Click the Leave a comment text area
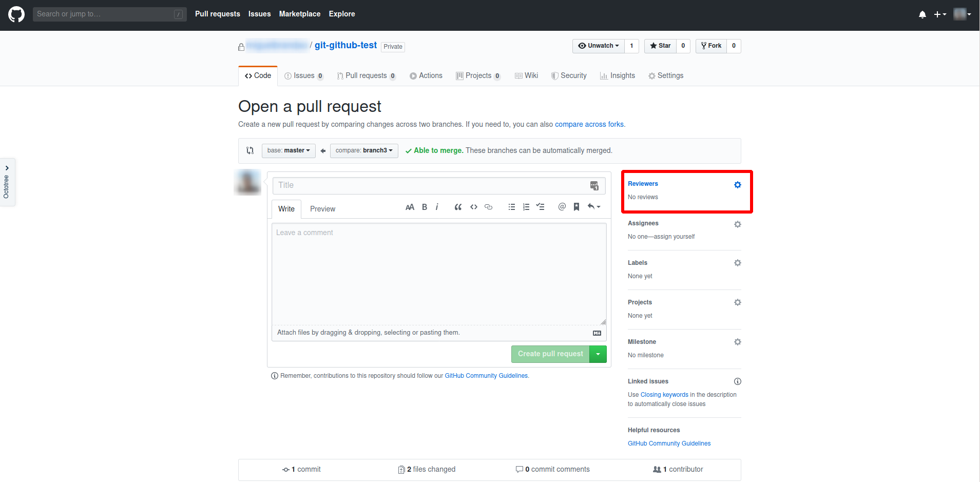Screen dimensions: 980x482 [x=439, y=274]
